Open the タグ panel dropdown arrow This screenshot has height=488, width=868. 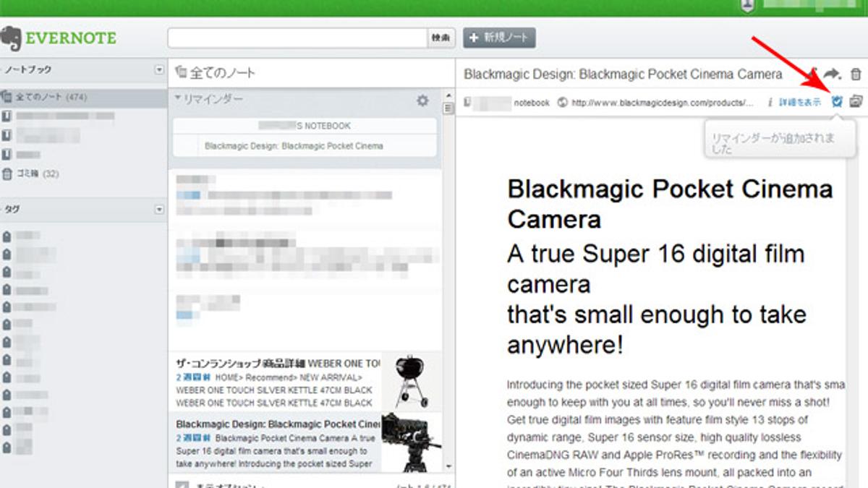tap(159, 210)
